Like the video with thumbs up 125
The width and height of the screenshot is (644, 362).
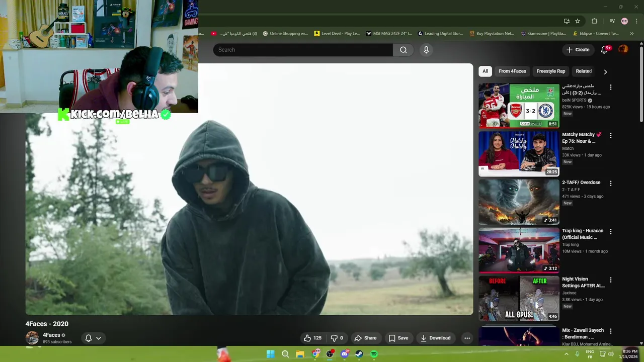pos(312,338)
